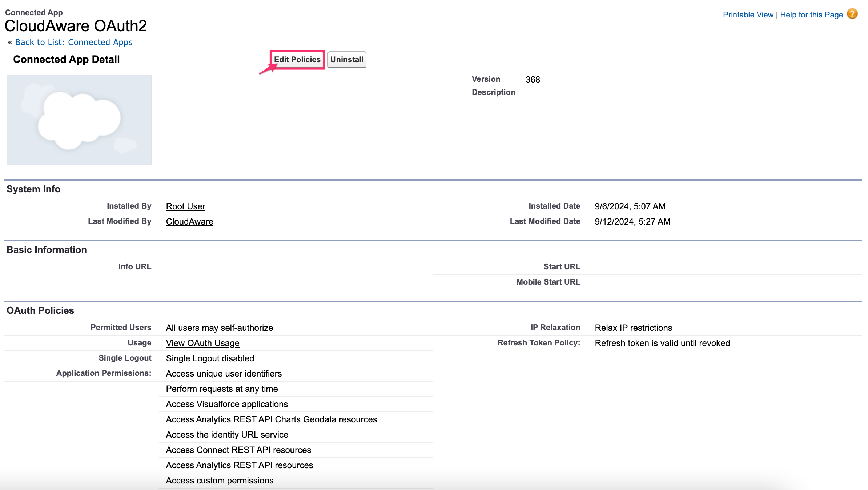Open the CloudAware user record
The width and height of the screenshot is (868, 490).
(189, 221)
